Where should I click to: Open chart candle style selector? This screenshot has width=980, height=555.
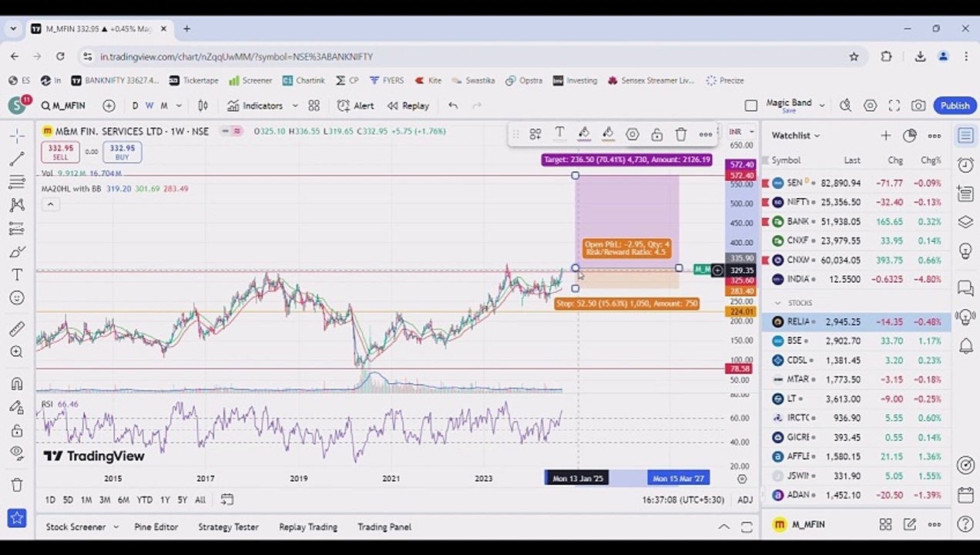click(203, 106)
